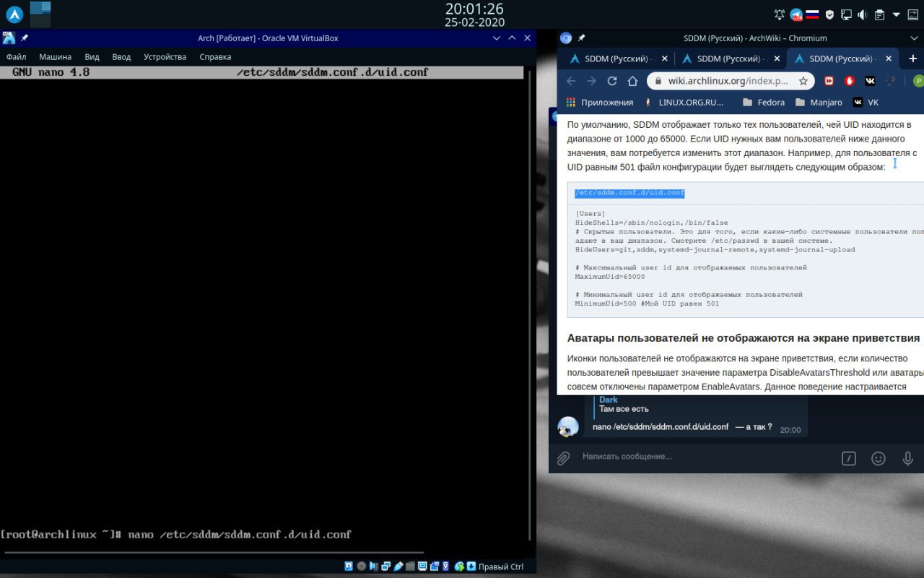924x578 pixels.
Task: Switch keyboard layout via Russian flag icon
Action: 813,14
